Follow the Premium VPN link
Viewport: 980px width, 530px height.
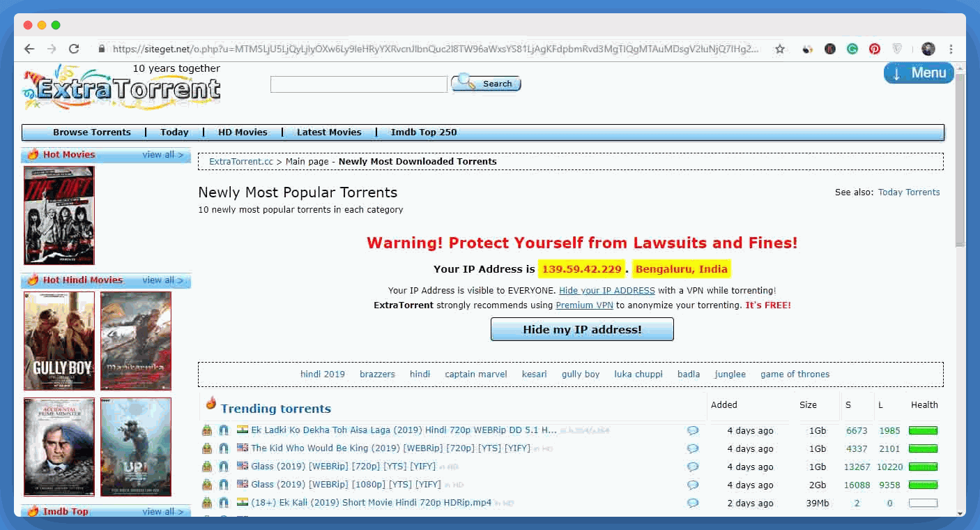pyautogui.click(x=585, y=305)
